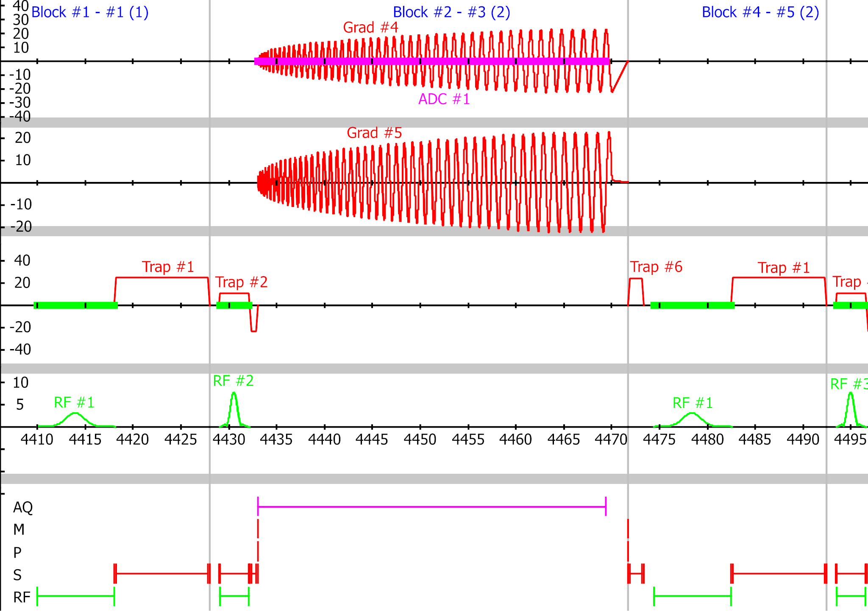The width and height of the screenshot is (868, 615).
Task: Click the 'Trap #2' gradient label
Action: [x=241, y=282]
